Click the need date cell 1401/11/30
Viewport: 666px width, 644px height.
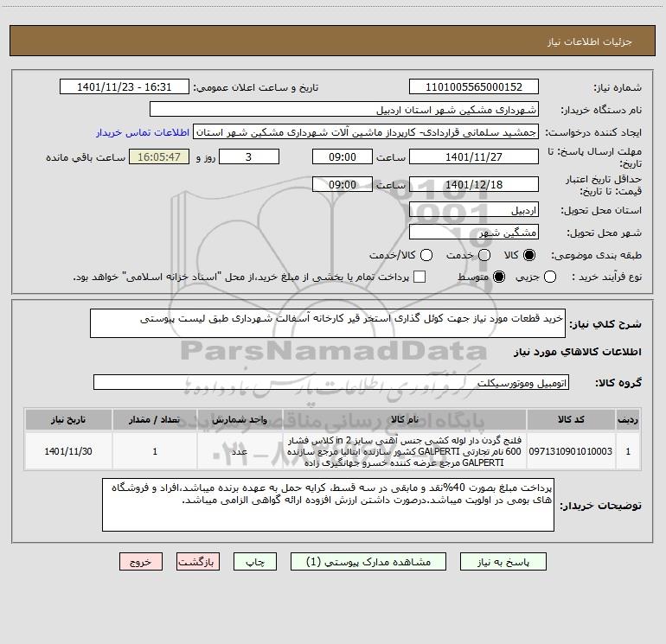(x=68, y=451)
